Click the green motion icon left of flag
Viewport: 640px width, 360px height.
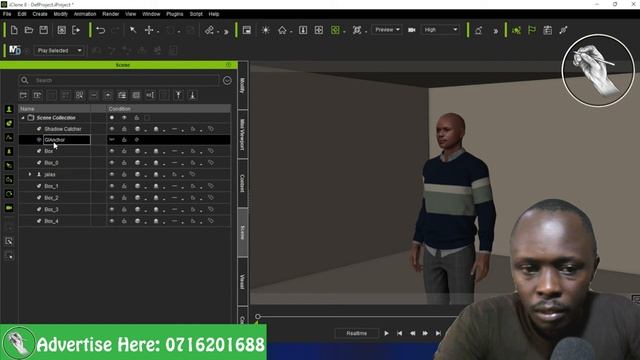pos(516,30)
